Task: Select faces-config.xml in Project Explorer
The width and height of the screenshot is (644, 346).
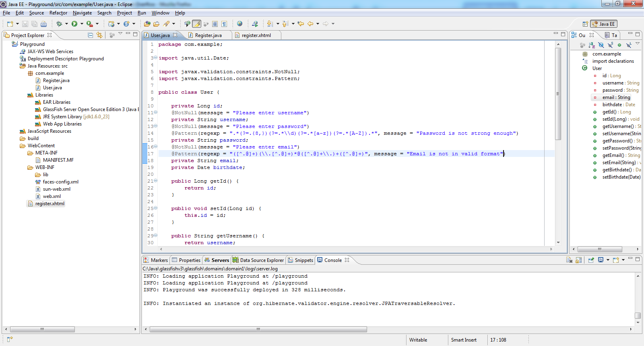Action: pyautogui.click(x=60, y=182)
